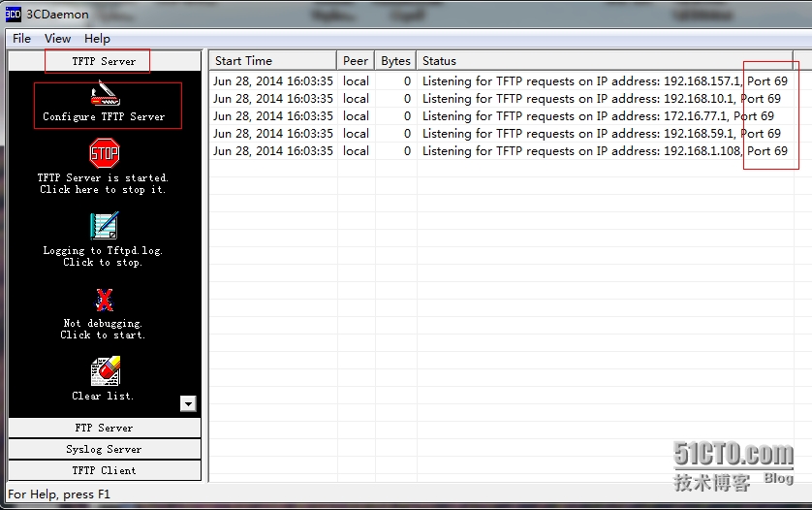Open Configure TFTP Server icon
The height and width of the screenshot is (510, 812).
pos(105,93)
